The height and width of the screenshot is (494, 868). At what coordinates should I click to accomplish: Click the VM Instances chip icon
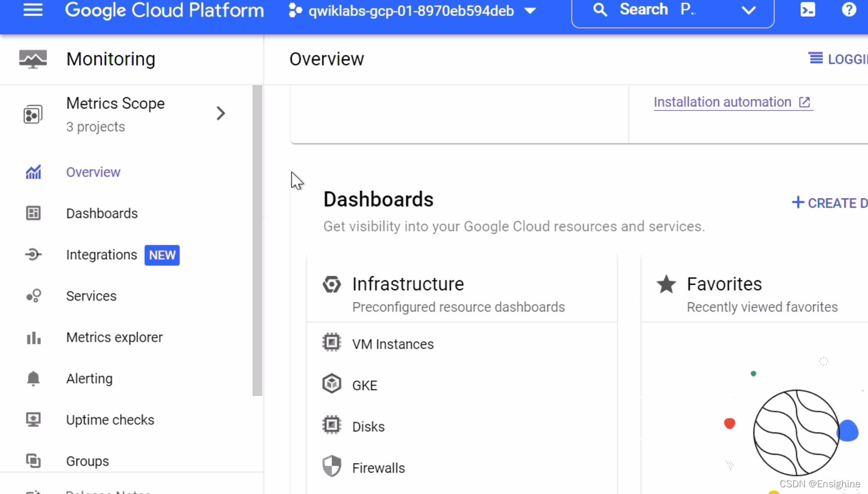pyautogui.click(x=332, y=343)
